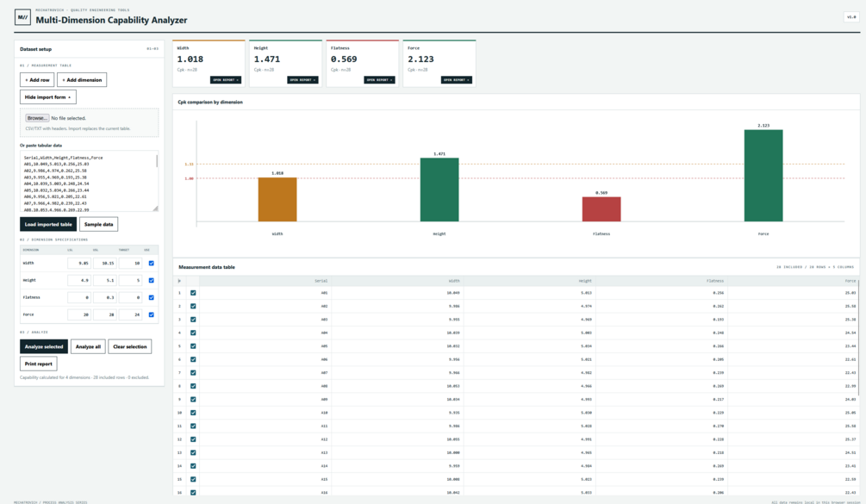Toggle the Flatness dimension use checkbox

[152, 297]
